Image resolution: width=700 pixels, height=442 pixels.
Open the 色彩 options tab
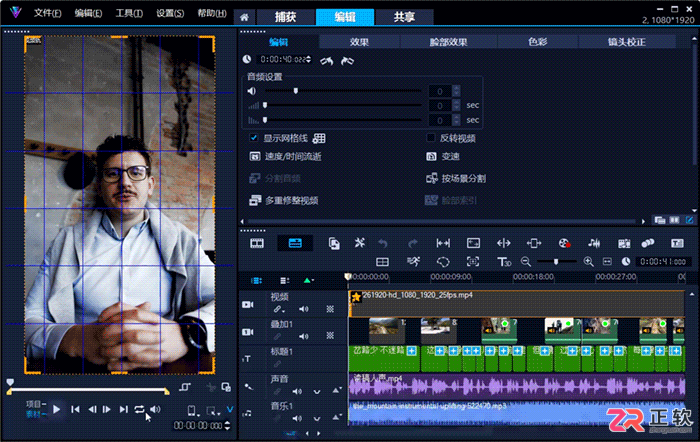point(538,42)
